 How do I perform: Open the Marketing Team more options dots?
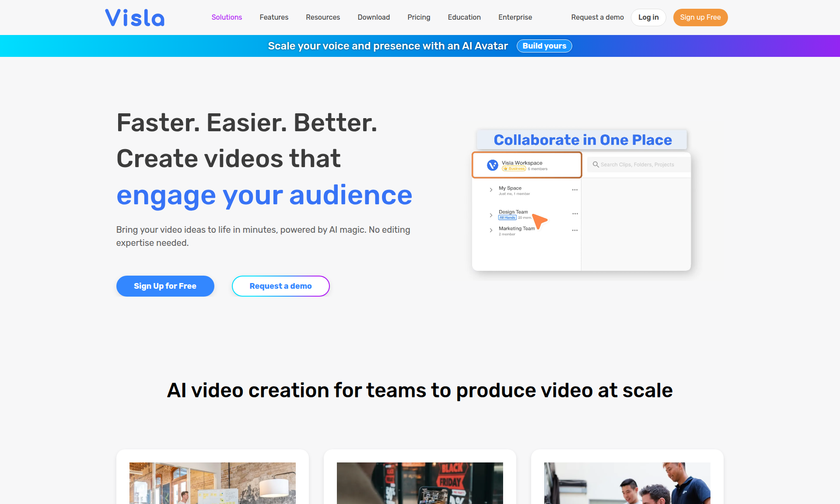coord(575,231)
